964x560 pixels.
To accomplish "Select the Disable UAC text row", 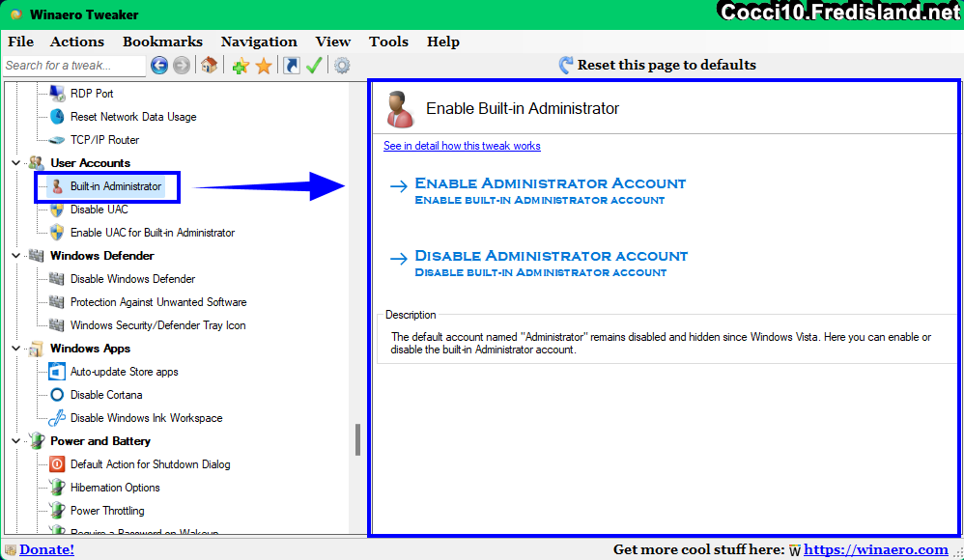I will coord(99,210).
